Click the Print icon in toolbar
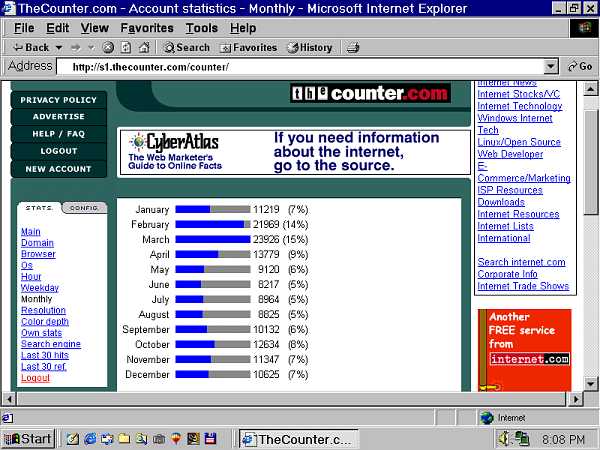The width and height of the screenshot is (600, 450). (x=353, y=48)
